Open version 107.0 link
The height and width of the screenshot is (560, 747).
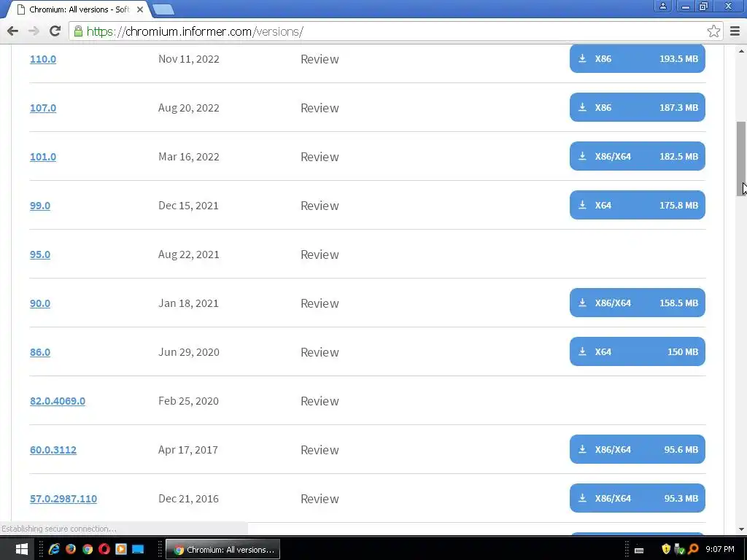pos(43,108)
